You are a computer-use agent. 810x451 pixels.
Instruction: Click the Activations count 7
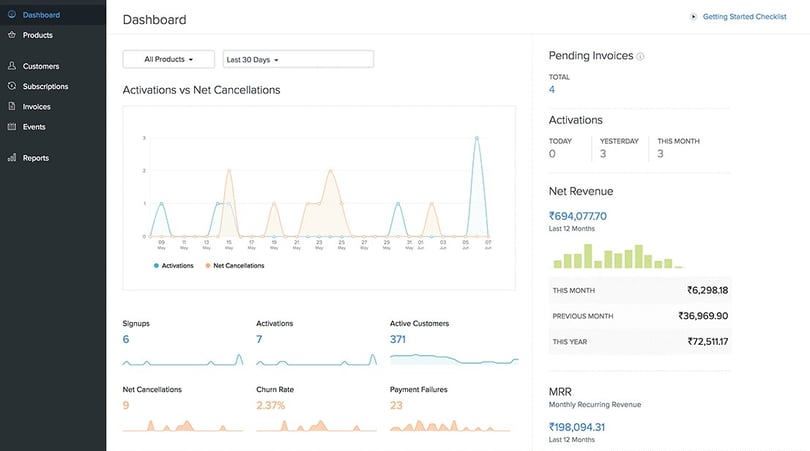[259, 339]
